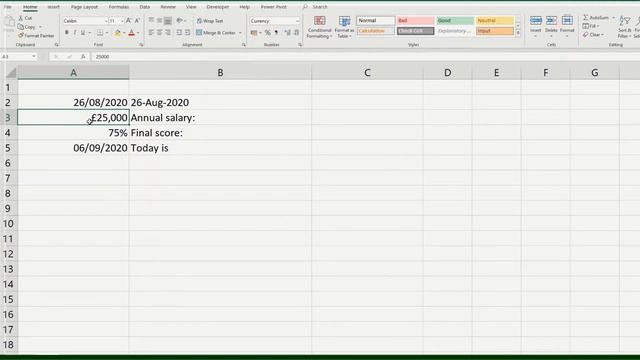The height and width of the screenshot is (360, 640).
Task: Set Bottom Align vertical alignment
Action: (168, 20)
